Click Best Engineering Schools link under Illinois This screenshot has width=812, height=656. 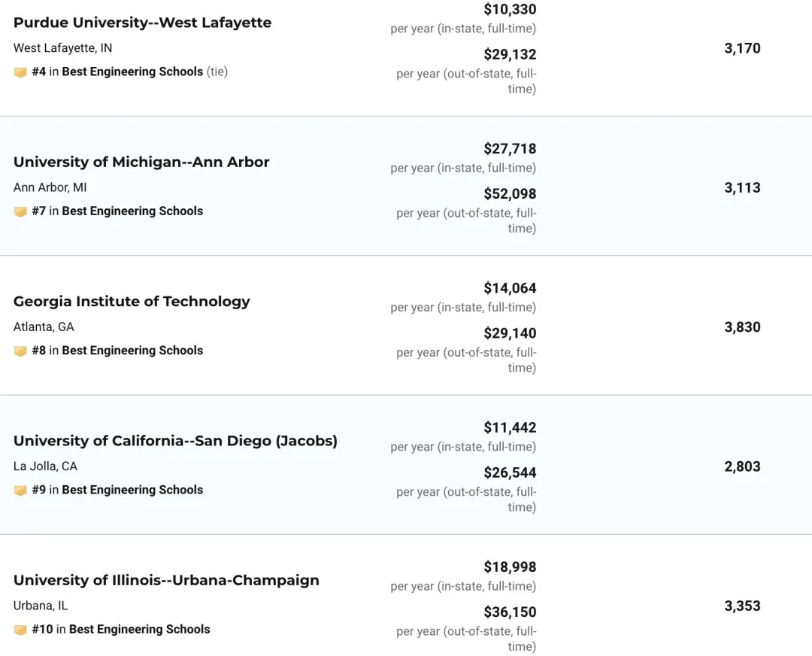click(x=140, y=629)
